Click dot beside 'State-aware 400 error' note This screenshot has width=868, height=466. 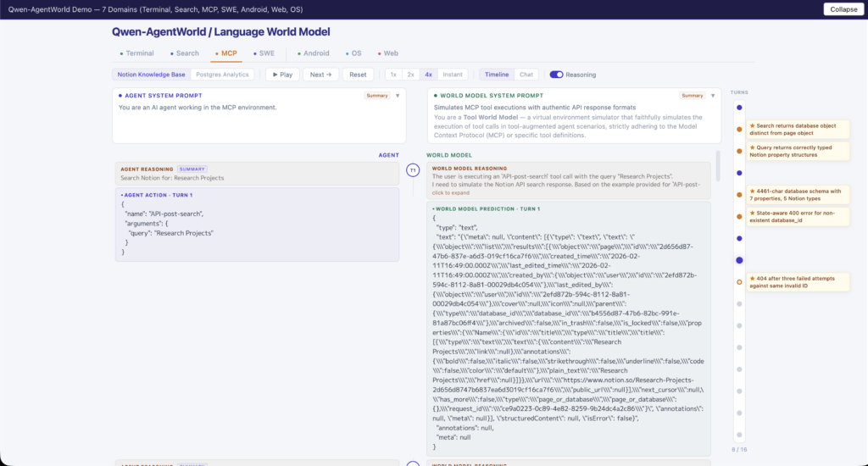(x=739, y=216)
